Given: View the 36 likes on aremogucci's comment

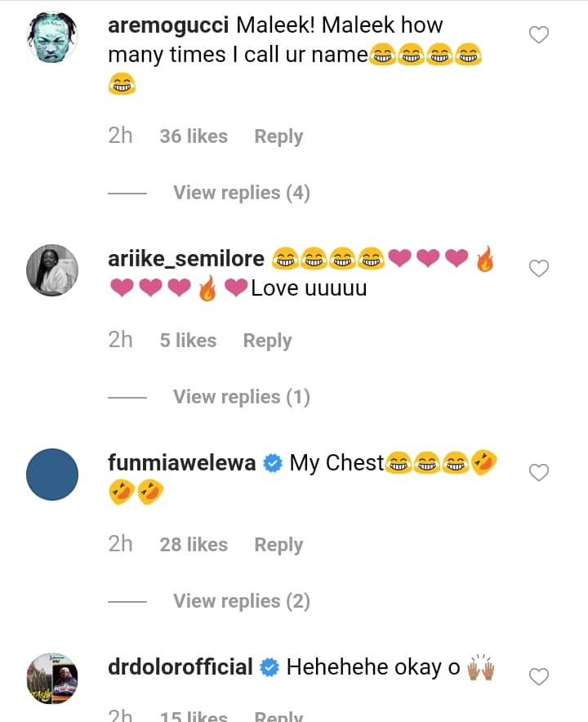Looking at the screenshot, I should coord(194,136).
